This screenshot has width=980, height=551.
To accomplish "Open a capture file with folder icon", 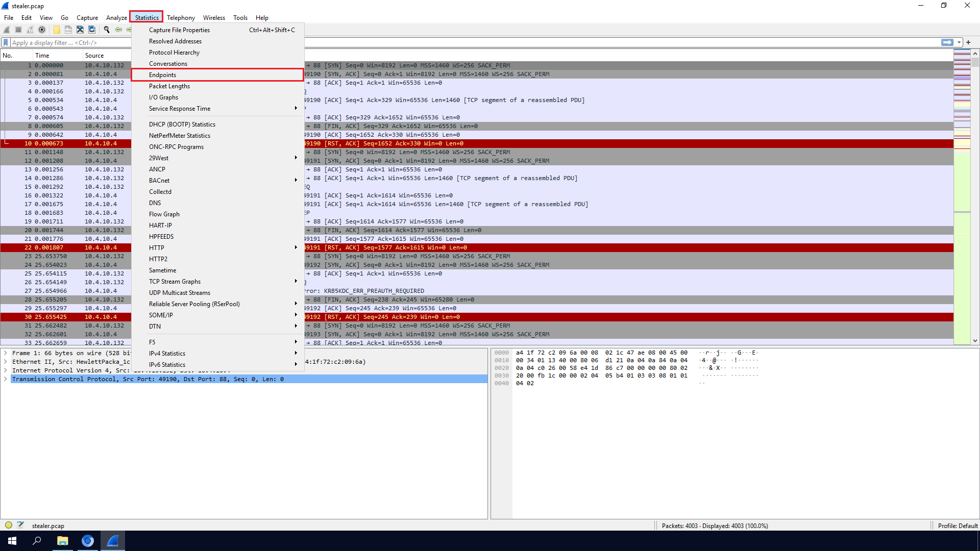I will tap(57, 30).
